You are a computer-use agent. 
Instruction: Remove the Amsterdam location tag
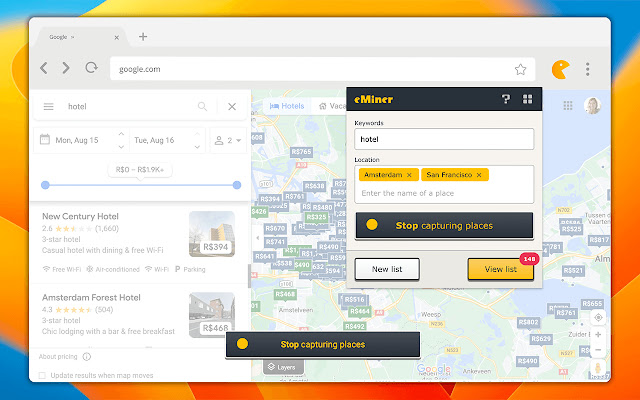409,175
